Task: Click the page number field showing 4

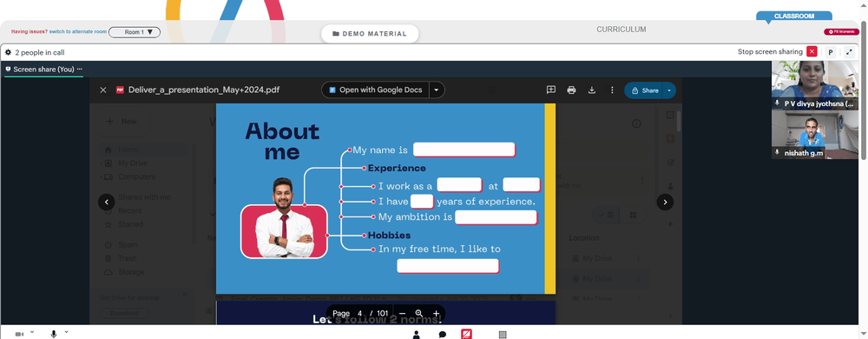Action: tap(360, 314)
